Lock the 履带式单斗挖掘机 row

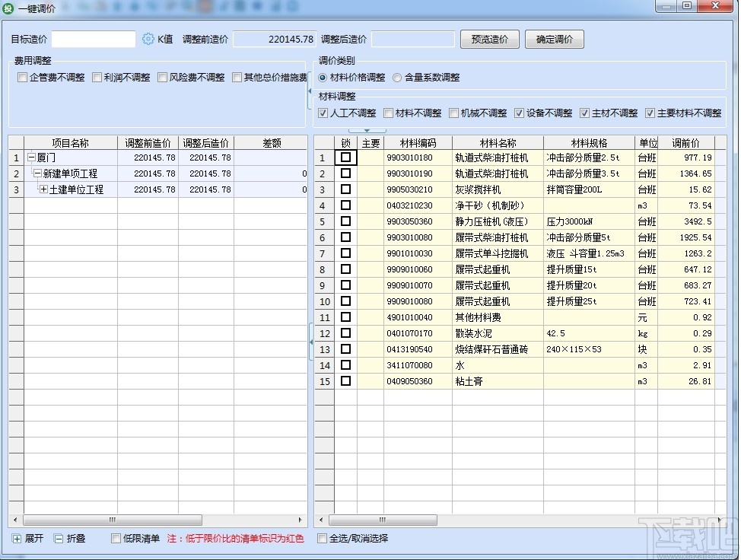[x=345, y=253]
